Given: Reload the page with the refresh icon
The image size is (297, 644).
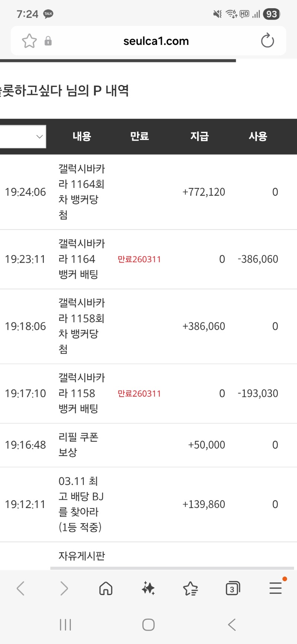Looking at the screenshot, I should pos(267,41).
